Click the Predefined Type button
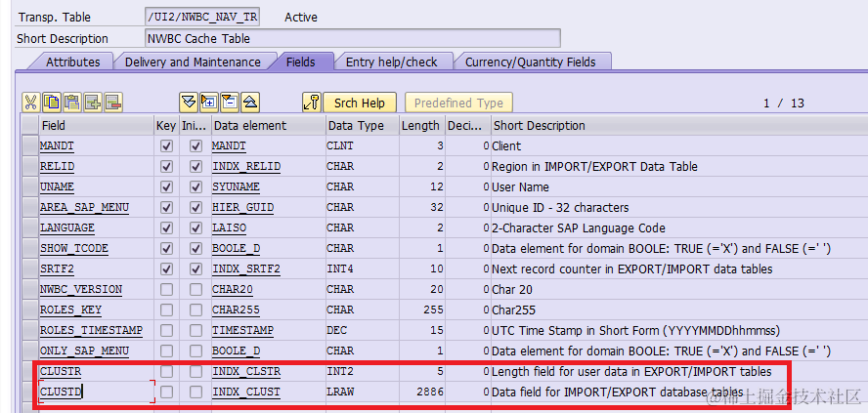This screenshot has width=868, height=413. click(458, 103)
